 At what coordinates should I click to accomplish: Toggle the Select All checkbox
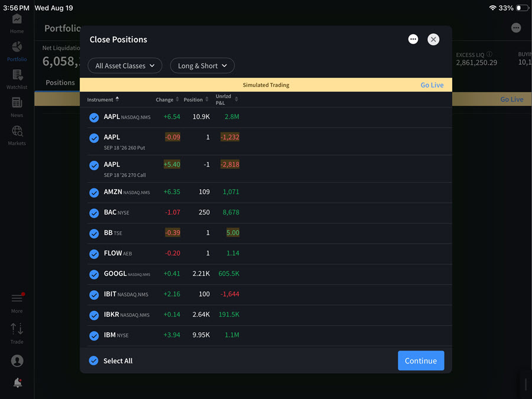pyautogui.click(x=93, y=361)
